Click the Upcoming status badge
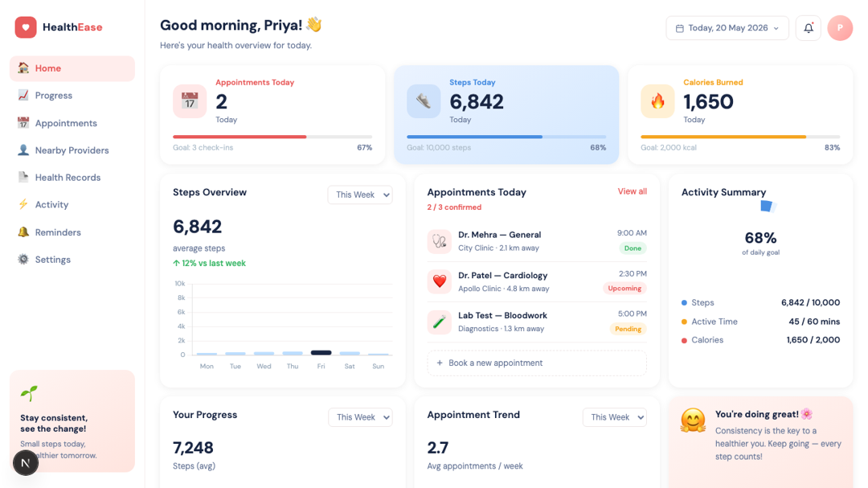Screen dimensions: 868x488 624,288
